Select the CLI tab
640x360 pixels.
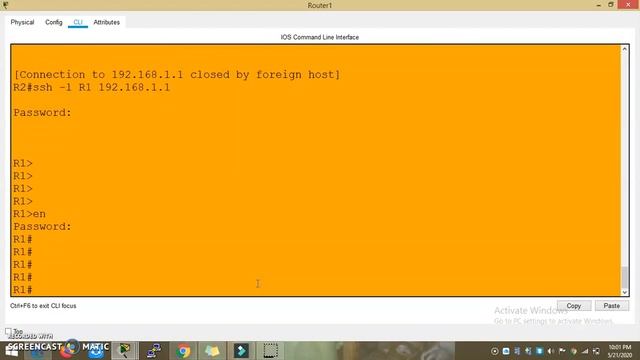click(78, 22)
